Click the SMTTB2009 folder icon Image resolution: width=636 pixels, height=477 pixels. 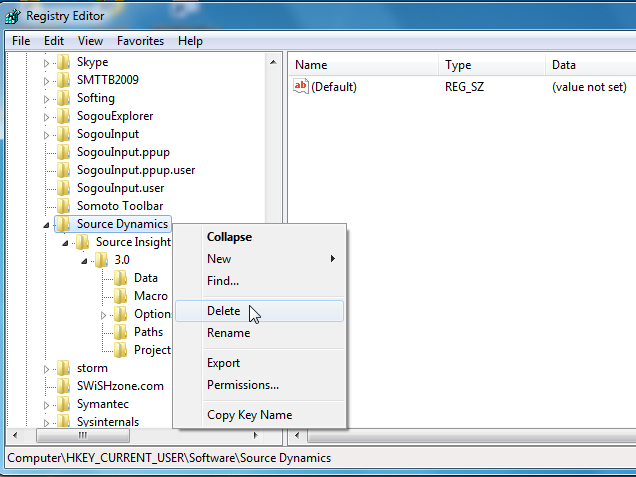pyautogui.click(x=63, y=80)
